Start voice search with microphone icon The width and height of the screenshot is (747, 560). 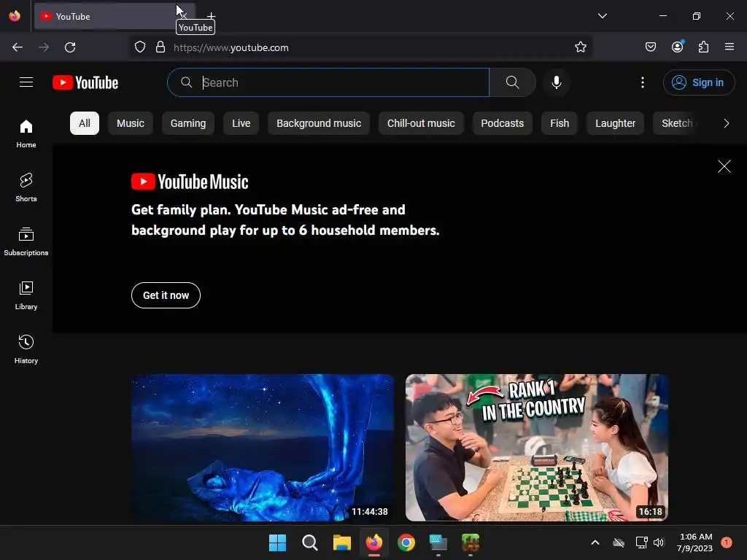tap(556, 82)
